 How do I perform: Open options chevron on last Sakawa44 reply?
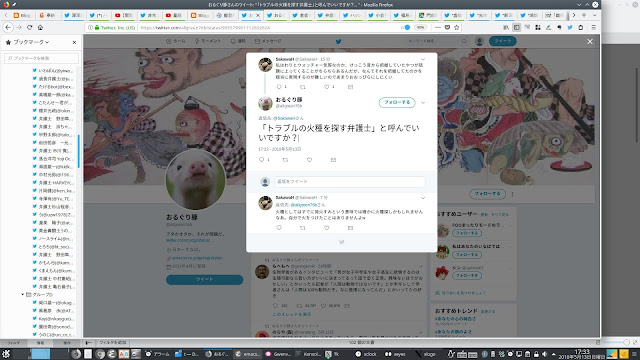tap(423, 198)
